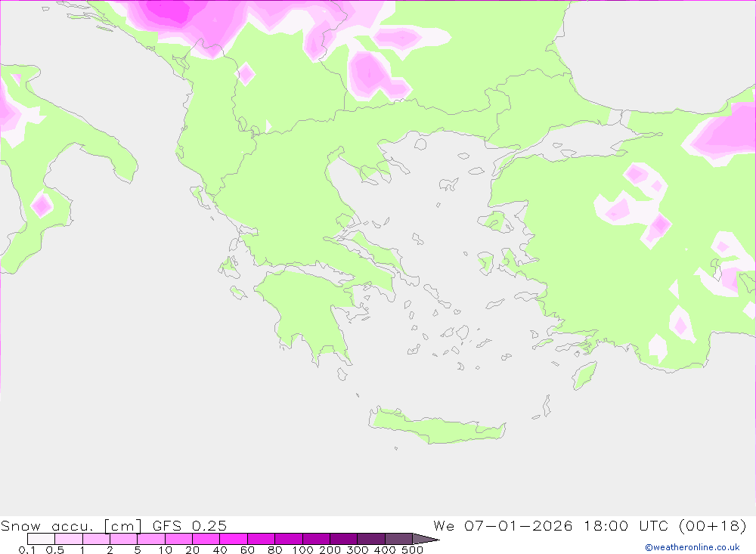Click the 2–5 cm legend color swatch
Image resolution: width=756 pixels, height=554 pixels.
[x=124, y=539]
